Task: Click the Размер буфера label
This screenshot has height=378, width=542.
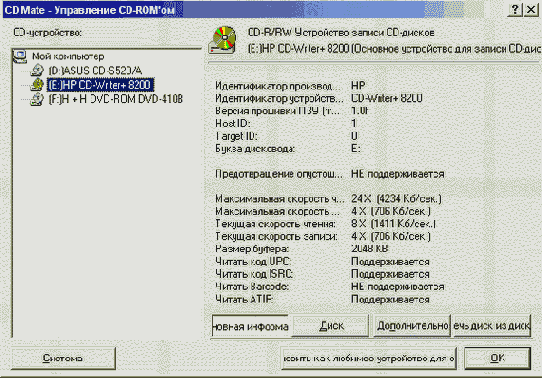Action: [x=252, y=248]
